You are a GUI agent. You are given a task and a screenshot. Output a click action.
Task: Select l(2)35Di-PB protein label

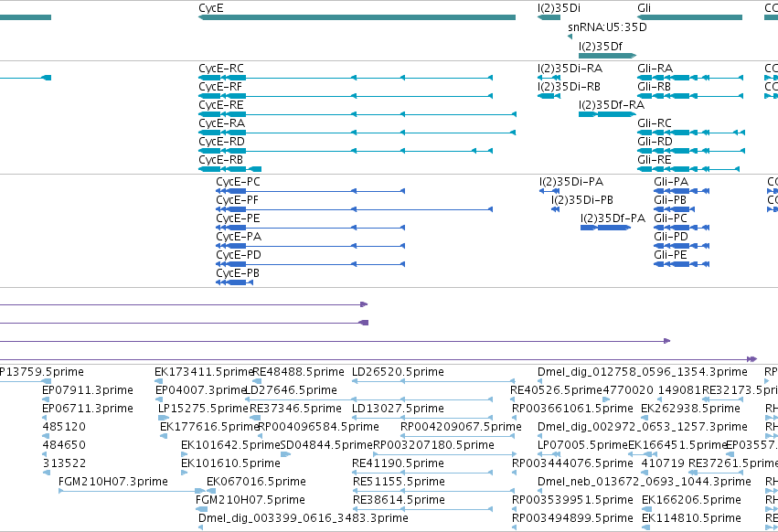[582, 200]
